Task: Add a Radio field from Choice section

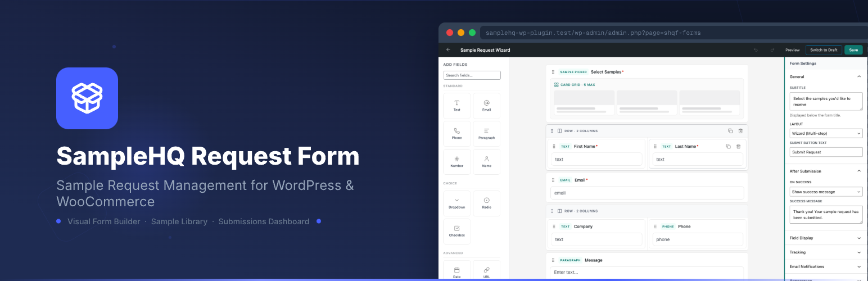Action: point(486,203)
